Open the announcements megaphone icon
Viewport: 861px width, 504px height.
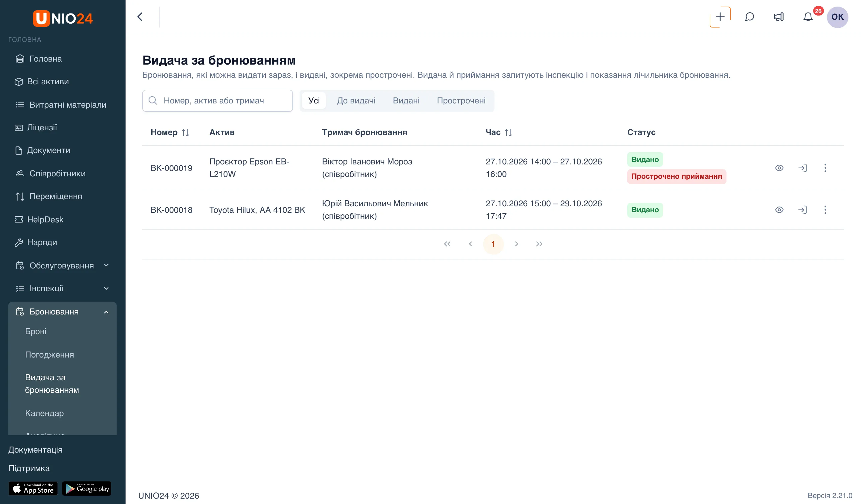(779, 17)
